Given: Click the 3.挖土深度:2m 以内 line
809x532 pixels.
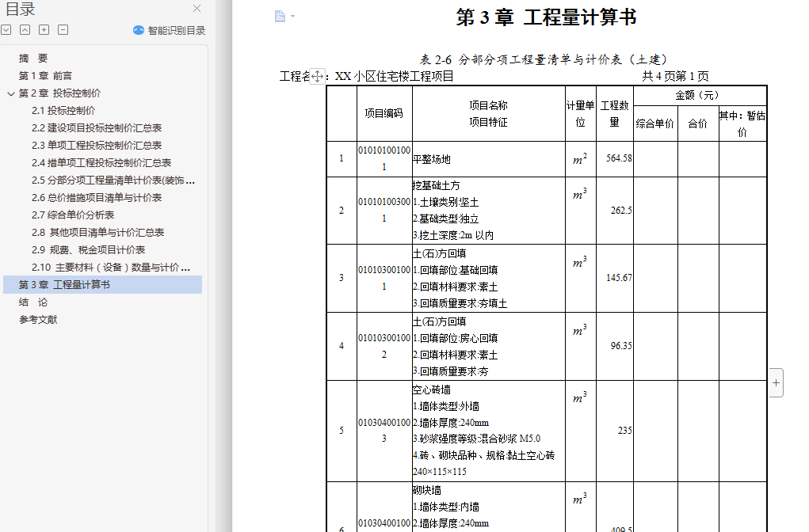Looking at the screenshot, I should tap(453, 236).
